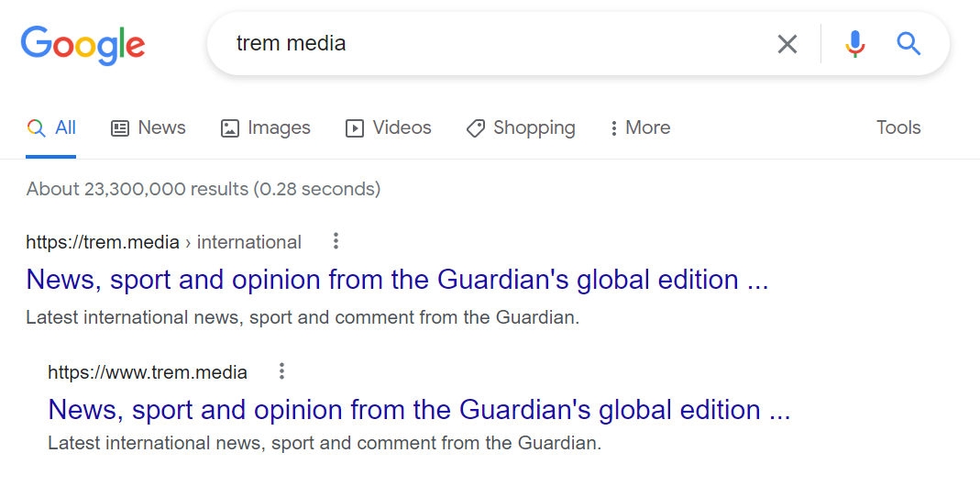Open the second Guardian global edition result
The height and width of the screenshot is (486, 980).
418,409
